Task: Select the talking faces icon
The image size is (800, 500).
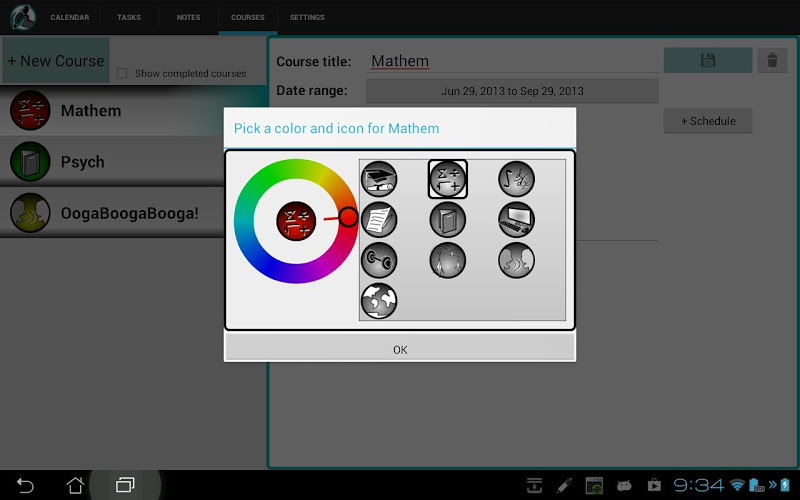Action: point(517,260)
